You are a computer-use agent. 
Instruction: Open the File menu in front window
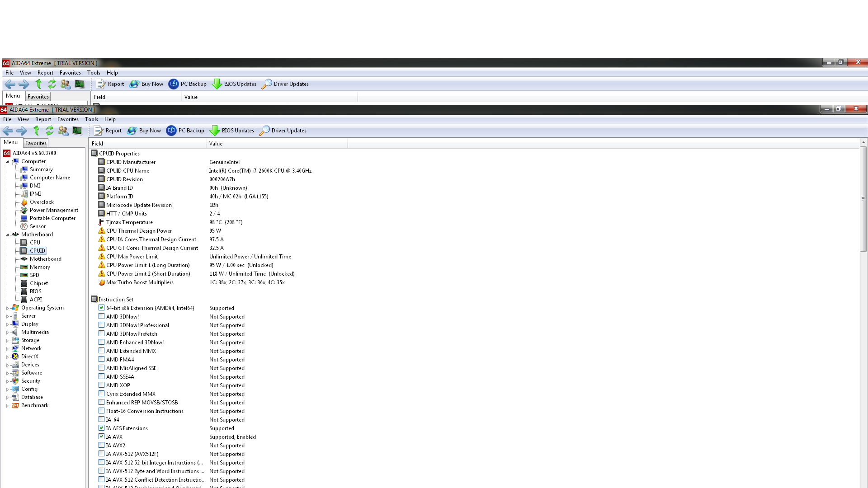7,119
